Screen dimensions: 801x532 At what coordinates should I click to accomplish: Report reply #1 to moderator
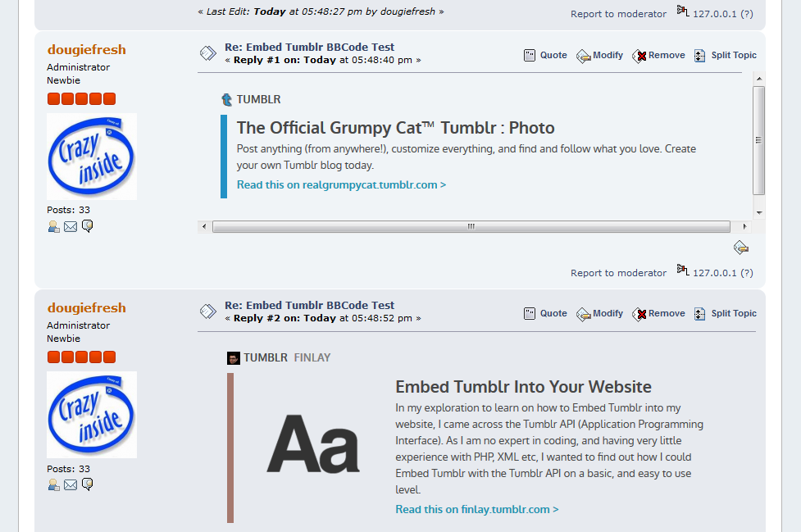(x=618, y=273)
